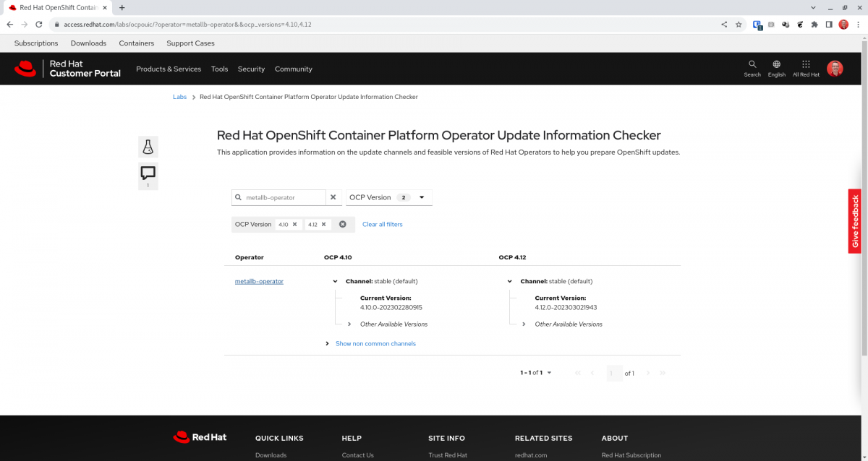The height and width of the screenshot is (461, 868).
Task: Open the metallb-operator link
Action: pyautogui.click(x=259, y=281)
